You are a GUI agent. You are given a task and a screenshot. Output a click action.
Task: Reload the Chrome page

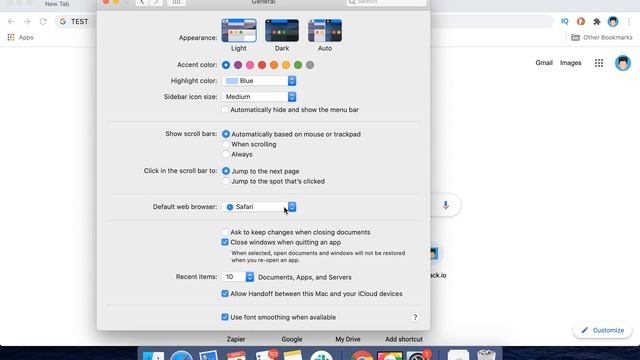click(43, 22)
